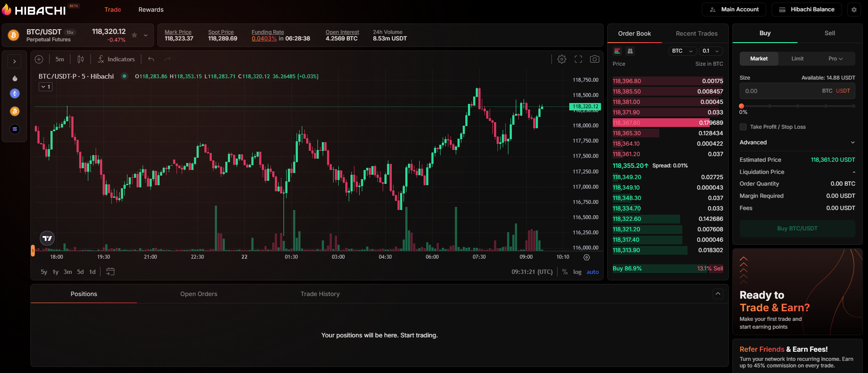
Task: Open the Pro order type dropdown
Action: (835, 59)
